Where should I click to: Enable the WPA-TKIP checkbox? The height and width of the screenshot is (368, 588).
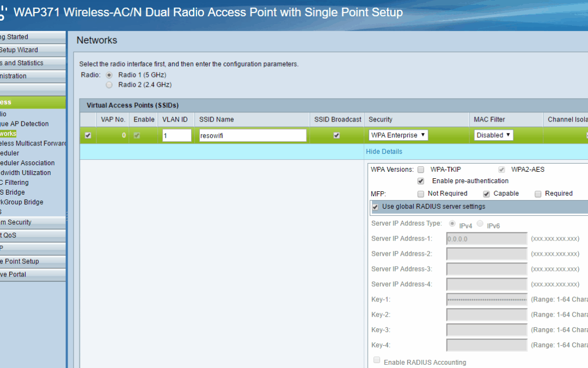click(421, 170)
